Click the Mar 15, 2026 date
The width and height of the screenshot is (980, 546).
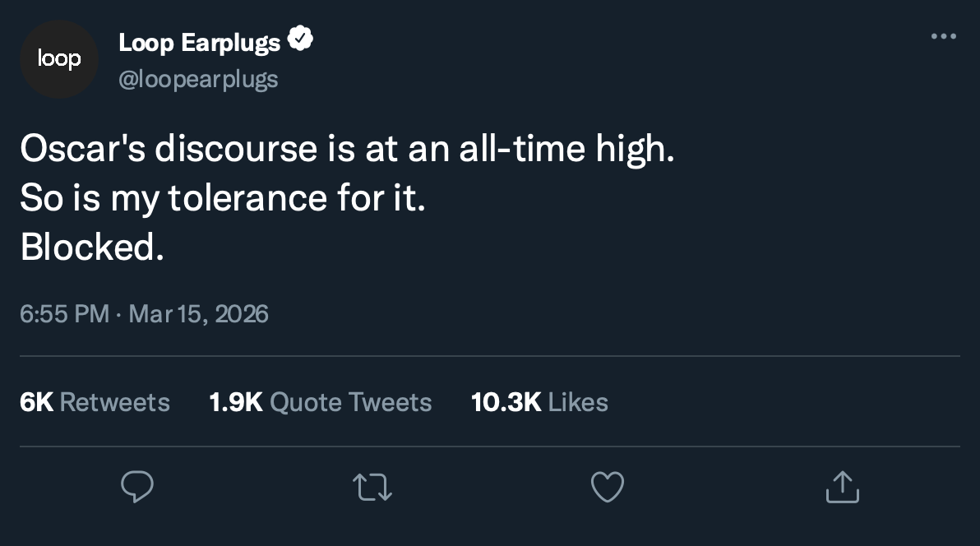pos(199,314)
